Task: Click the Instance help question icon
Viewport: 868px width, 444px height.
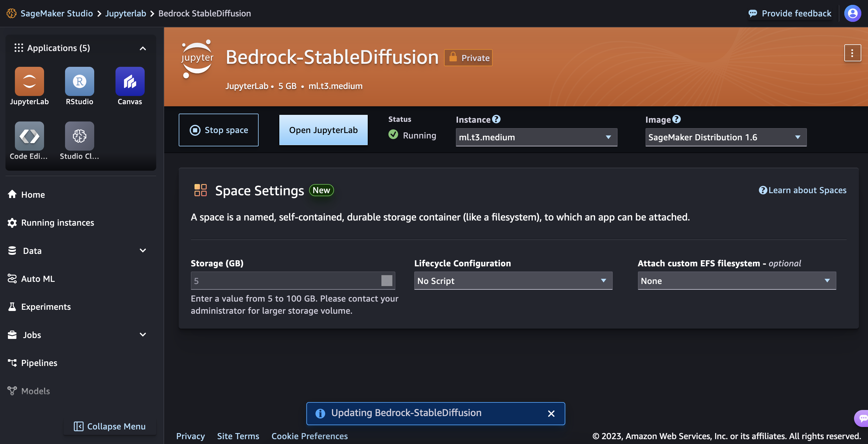Action: (496, 119)
